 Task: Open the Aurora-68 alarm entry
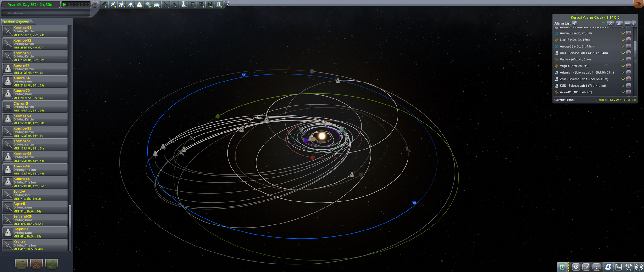[577, 46]
